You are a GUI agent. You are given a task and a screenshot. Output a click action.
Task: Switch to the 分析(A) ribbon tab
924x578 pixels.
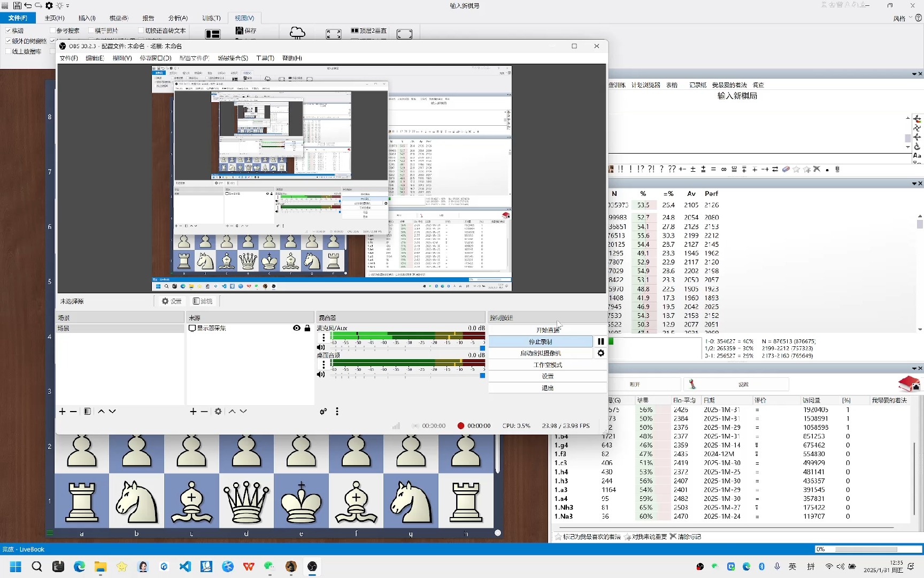[x=178, y=18]
